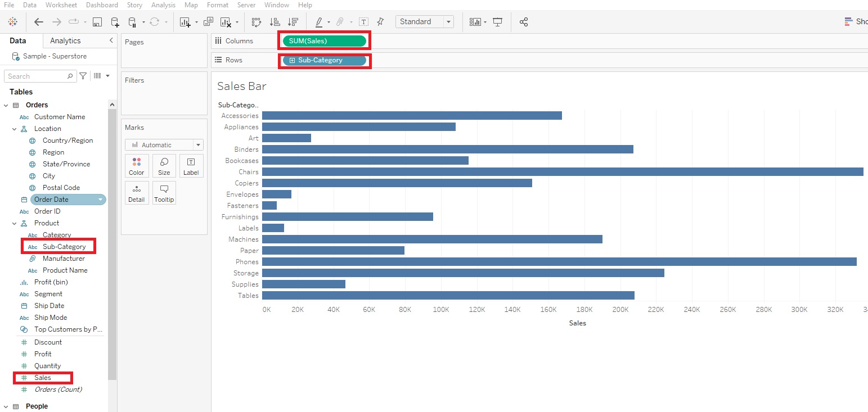868x412 pixels.
Task: Toggle the Highlight tool in the toolbar
Action: [320, 21]
